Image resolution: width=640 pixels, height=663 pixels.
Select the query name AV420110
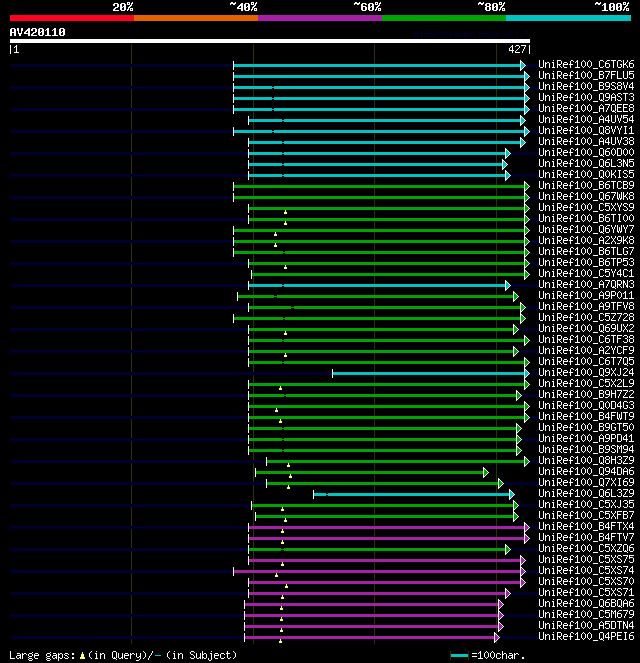point(38,32)
